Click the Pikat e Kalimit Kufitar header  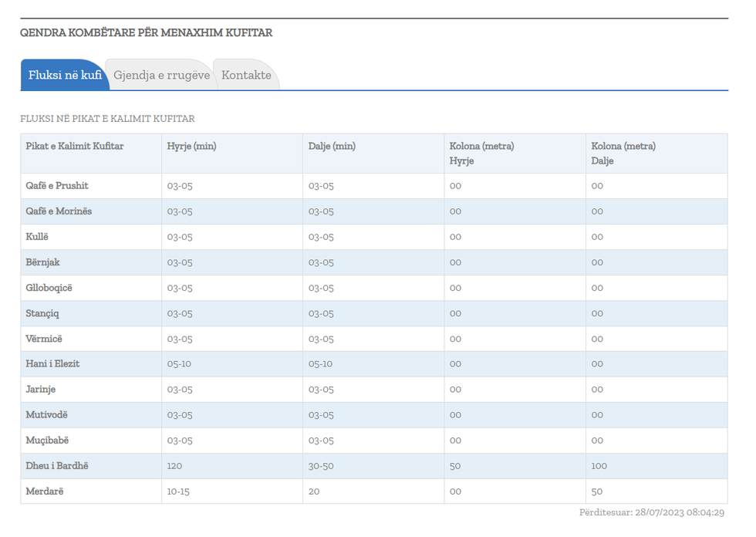tap(75, 146)
